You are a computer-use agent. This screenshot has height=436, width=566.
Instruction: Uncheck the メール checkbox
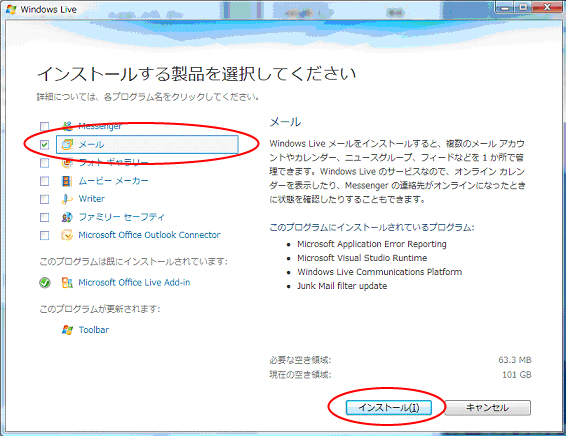[44, 145]
